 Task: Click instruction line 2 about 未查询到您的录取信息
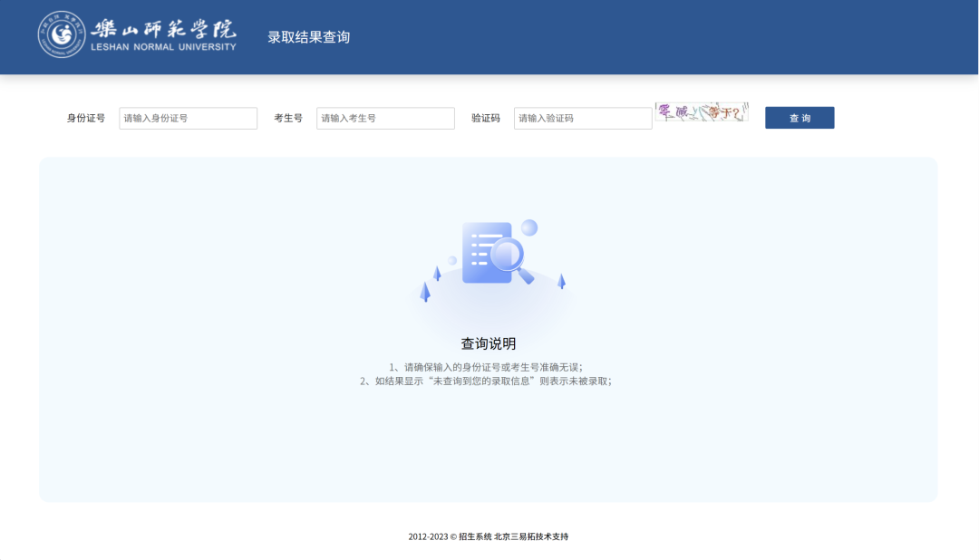(x=486, y=381)
